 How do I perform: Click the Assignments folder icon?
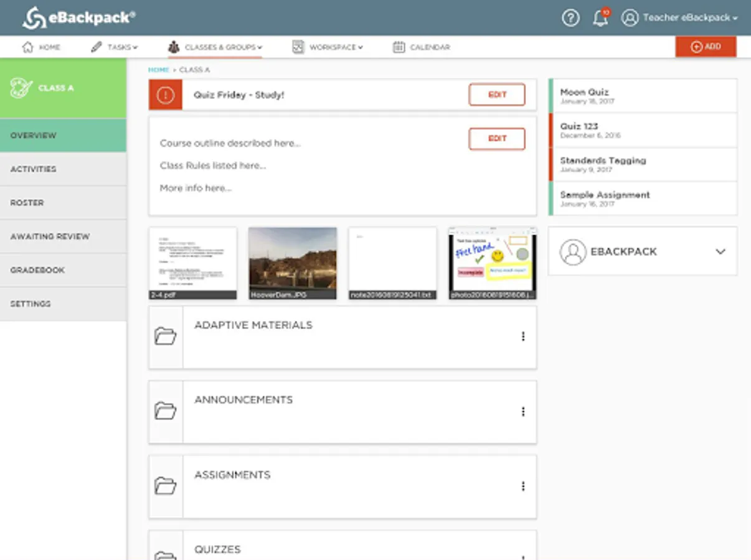[166, 486]
